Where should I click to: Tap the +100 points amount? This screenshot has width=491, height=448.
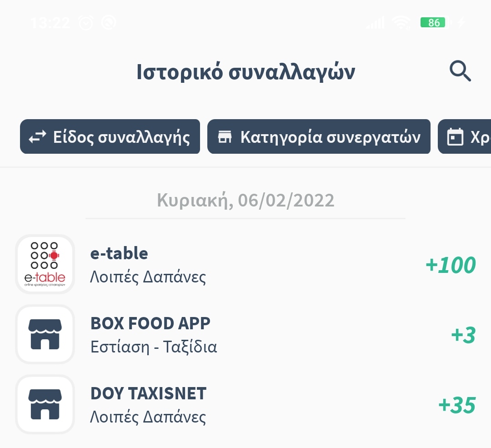coord(451,265)
